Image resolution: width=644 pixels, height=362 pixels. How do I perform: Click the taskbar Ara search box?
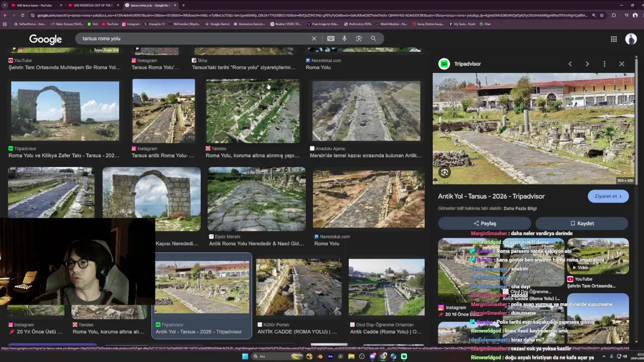277,356
